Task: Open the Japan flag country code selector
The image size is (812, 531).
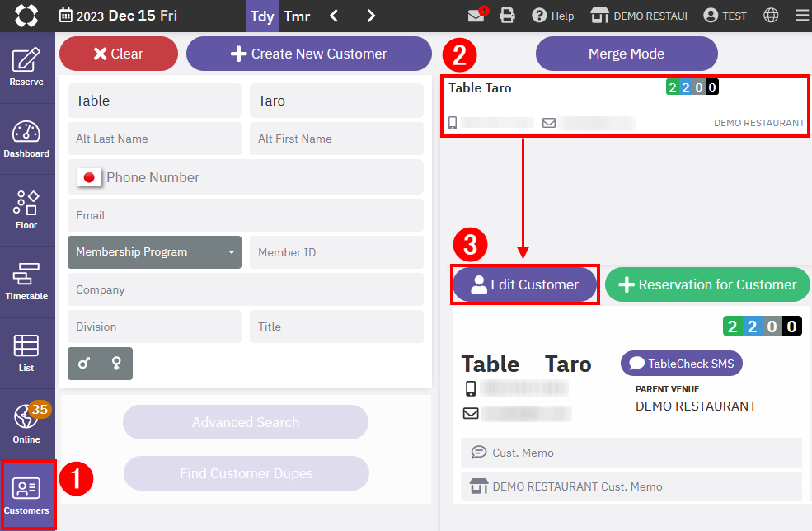Action: (x=89, y=177)
